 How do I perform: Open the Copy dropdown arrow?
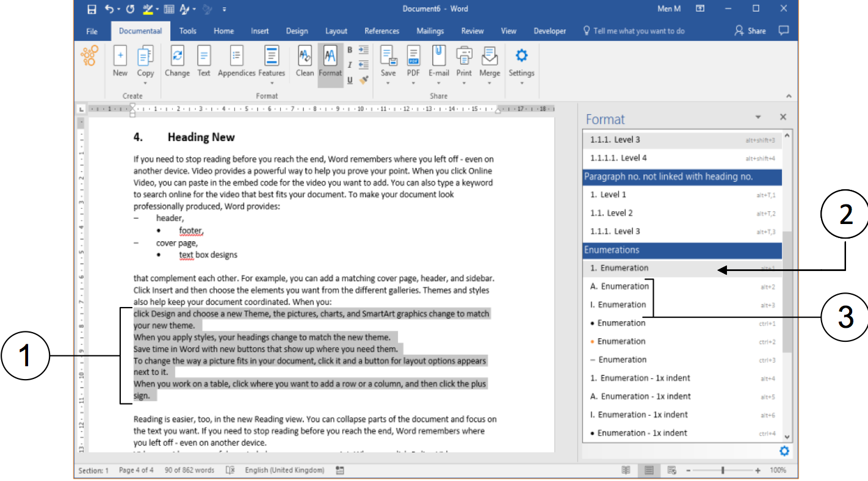click(x=145, y=83)
